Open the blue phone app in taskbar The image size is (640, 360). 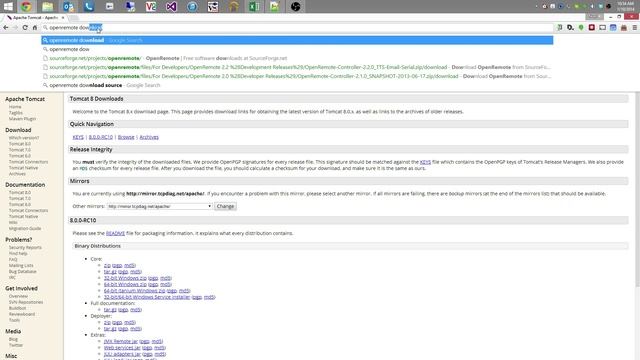pos(89,6)
